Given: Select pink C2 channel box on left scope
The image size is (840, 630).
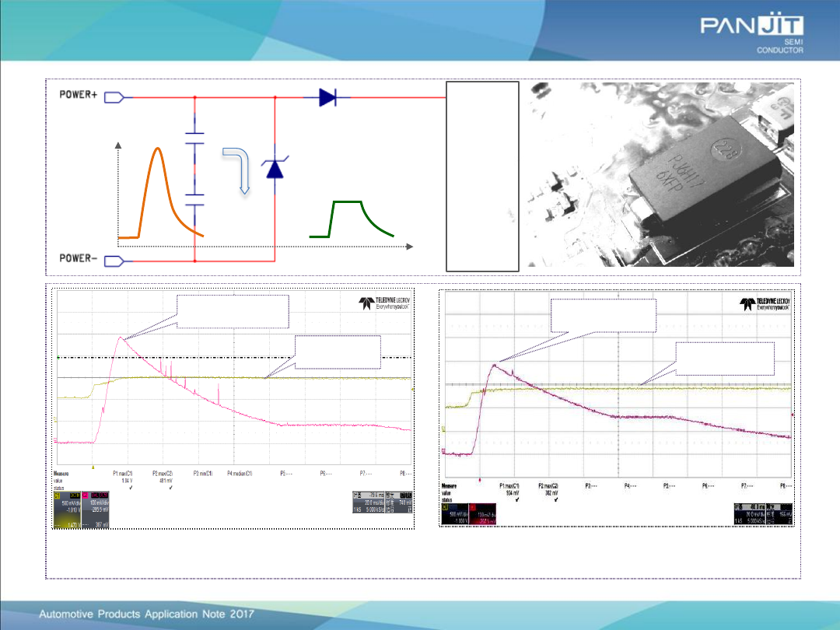Looking at the screenshot, I should click(98, 510).
